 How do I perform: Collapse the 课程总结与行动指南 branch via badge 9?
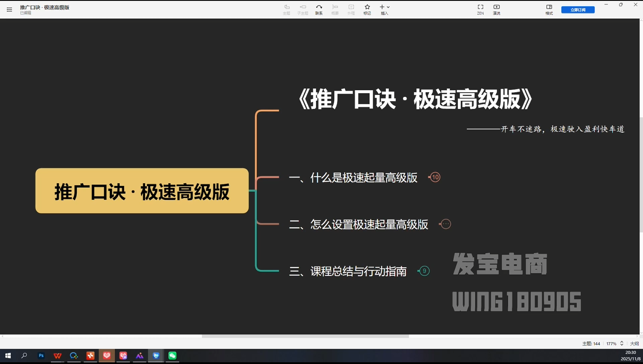point(424,271)
